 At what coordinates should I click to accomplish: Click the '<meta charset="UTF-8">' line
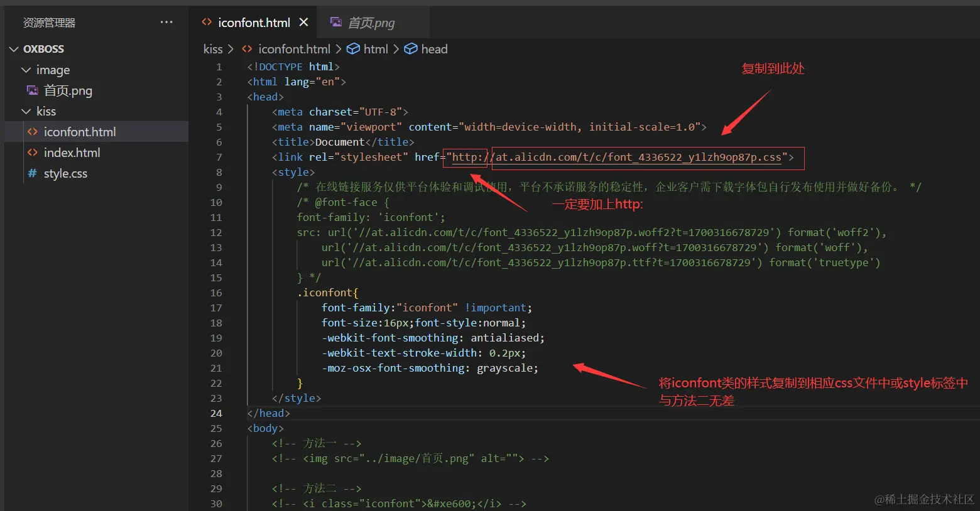point(340,112)
